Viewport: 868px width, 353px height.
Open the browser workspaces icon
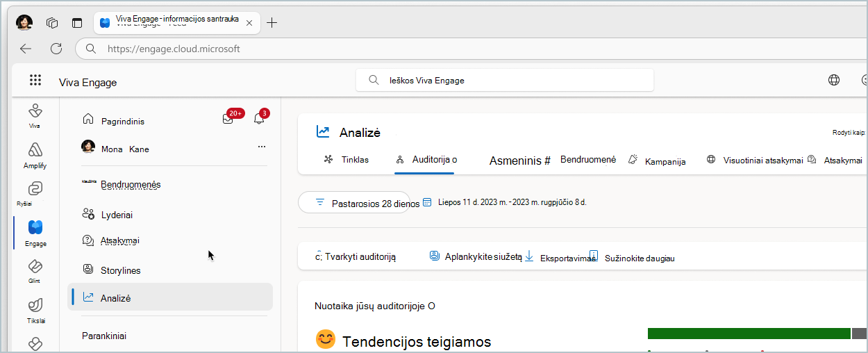pyautogui.click(x=52, y=22)
